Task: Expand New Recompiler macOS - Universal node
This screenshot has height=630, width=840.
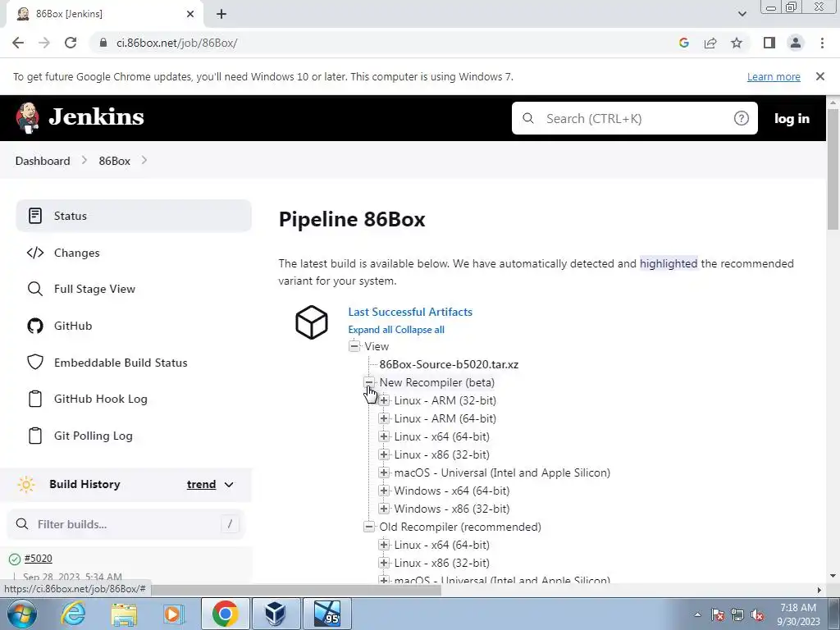Action: tap(384, 472)
